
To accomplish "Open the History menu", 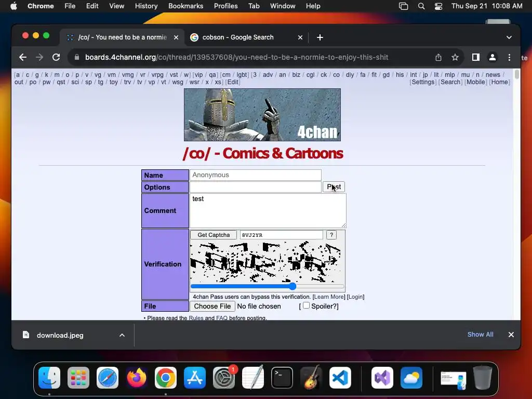I will click(146, 6).
